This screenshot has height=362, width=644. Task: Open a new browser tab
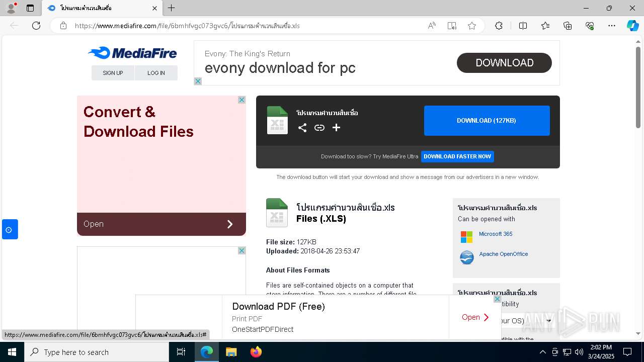(x=172, y=8)
